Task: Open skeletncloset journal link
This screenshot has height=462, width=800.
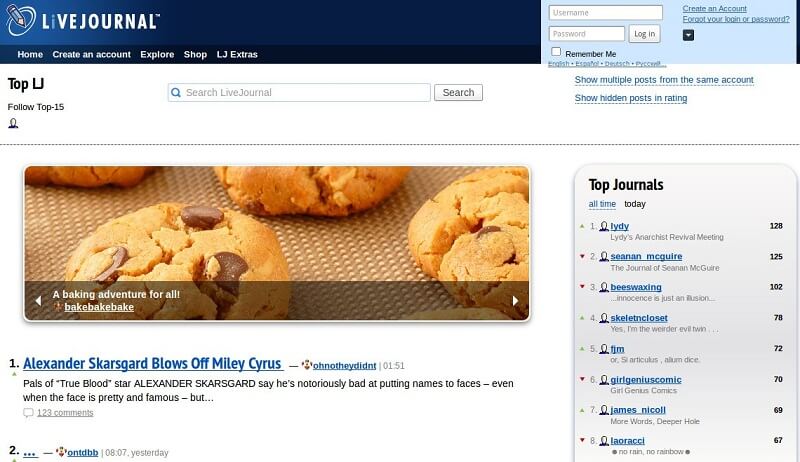Action: 639,318
